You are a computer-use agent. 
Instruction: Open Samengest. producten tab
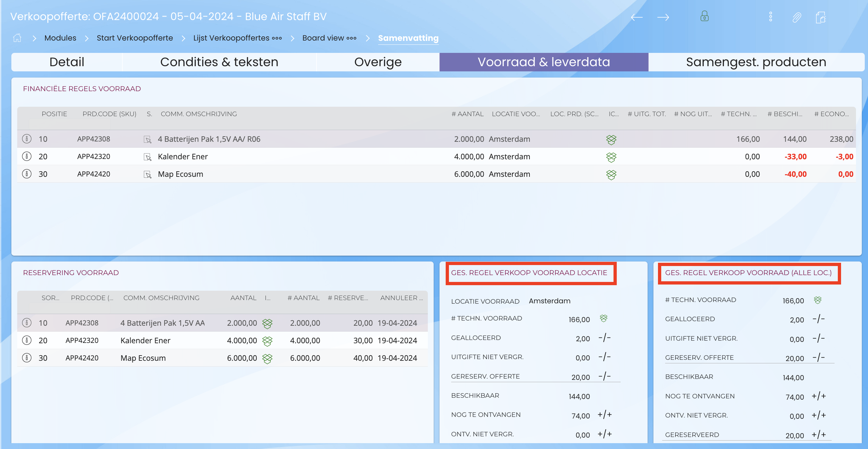(756, 62)
